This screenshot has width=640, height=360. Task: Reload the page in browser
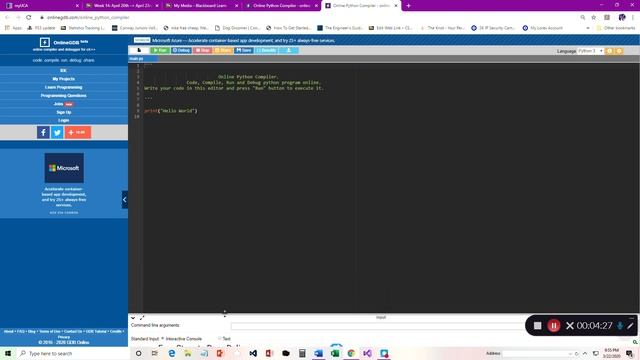click(29, 17)
